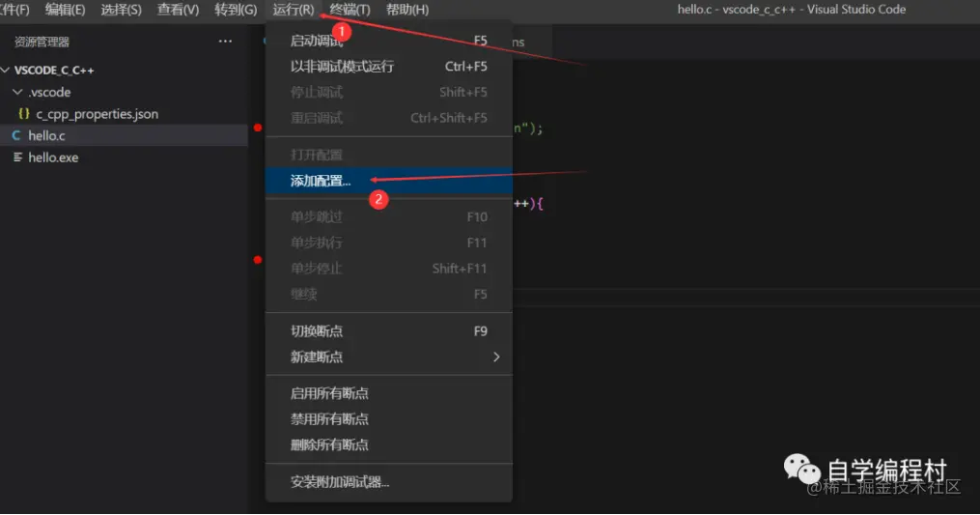Select 禁用所有断点 menu entry
This screenshot has width=980, height=515.
coord(389,419)
